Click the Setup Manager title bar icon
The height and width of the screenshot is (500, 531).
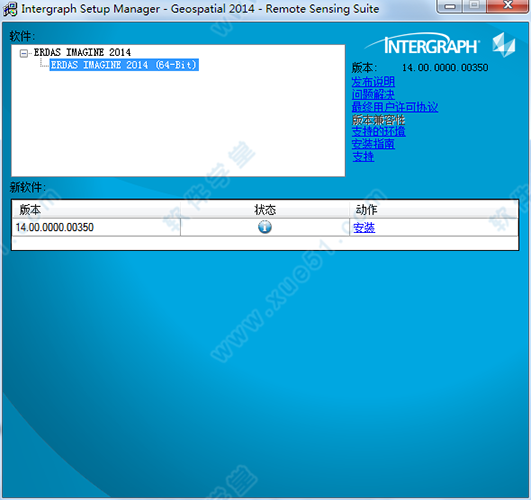click(x=10, y=8)
